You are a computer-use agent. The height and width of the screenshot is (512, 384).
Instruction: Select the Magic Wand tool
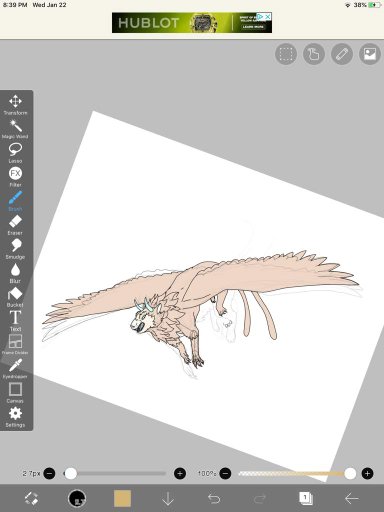point(15,129)
